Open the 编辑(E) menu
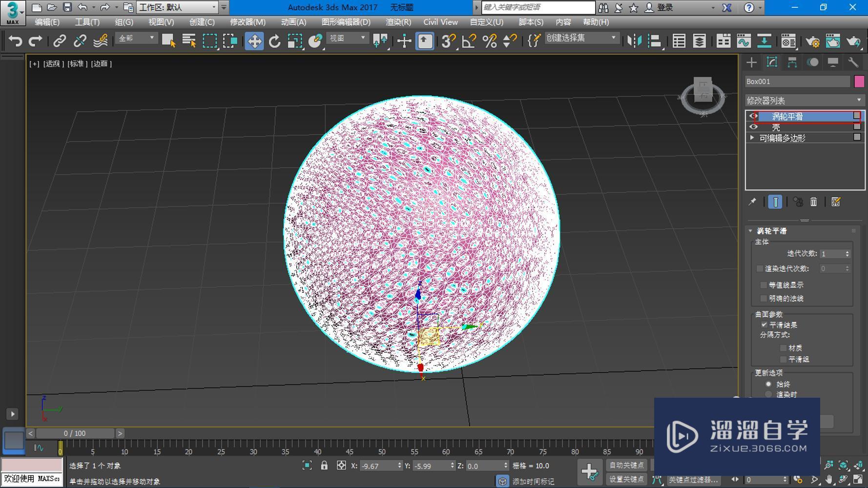868x488 pixels. 47,22
